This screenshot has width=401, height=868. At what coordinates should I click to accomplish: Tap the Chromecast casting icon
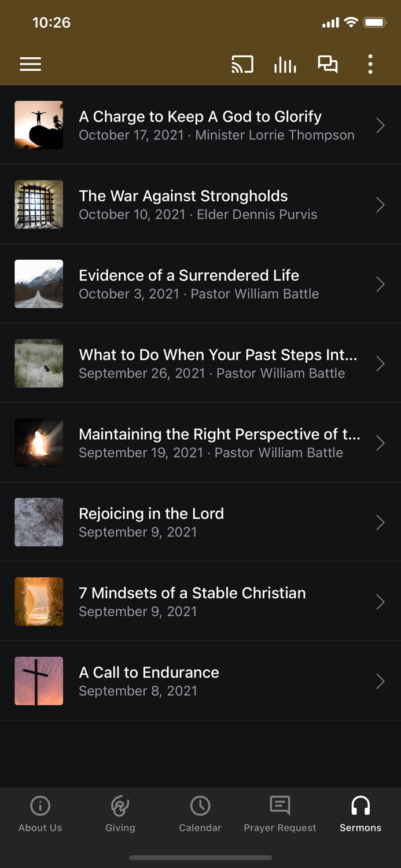coord(242,64)
